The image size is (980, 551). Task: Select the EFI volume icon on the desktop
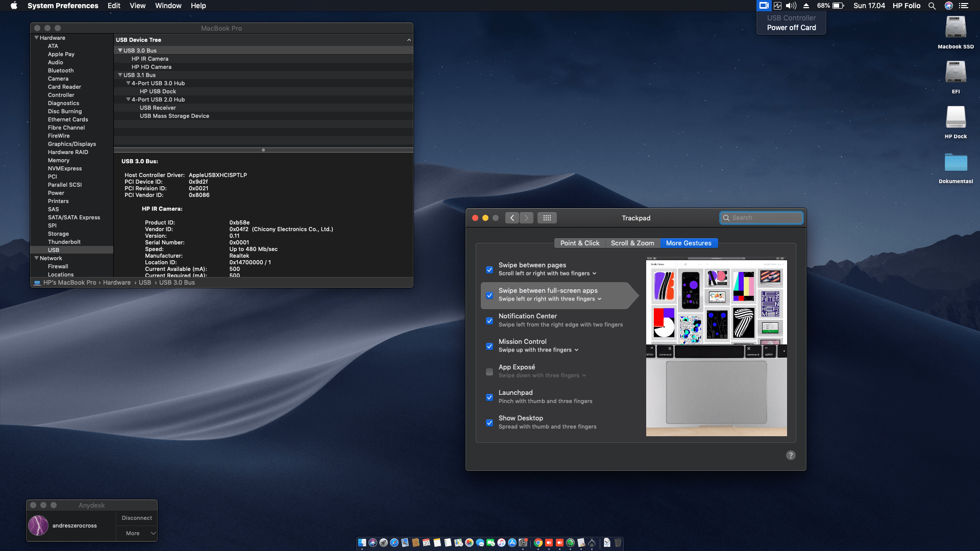coord(955,72)
